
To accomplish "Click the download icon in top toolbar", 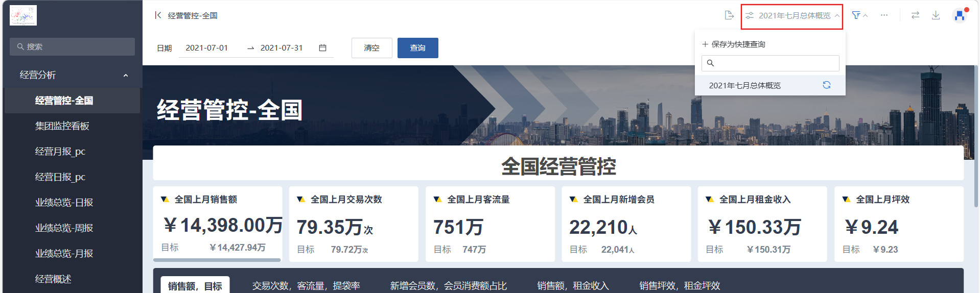I will click(x=936, y=15).
